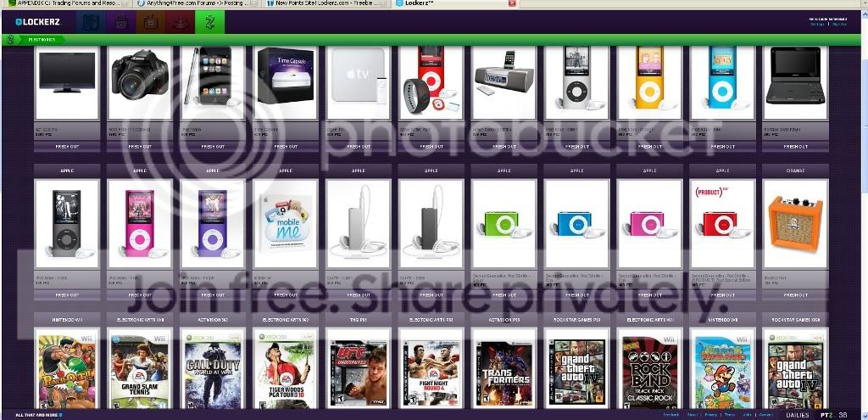Open the Apple TV product thumbnail
The width and height of the screenshot is (868, 420).
point(359,82)
